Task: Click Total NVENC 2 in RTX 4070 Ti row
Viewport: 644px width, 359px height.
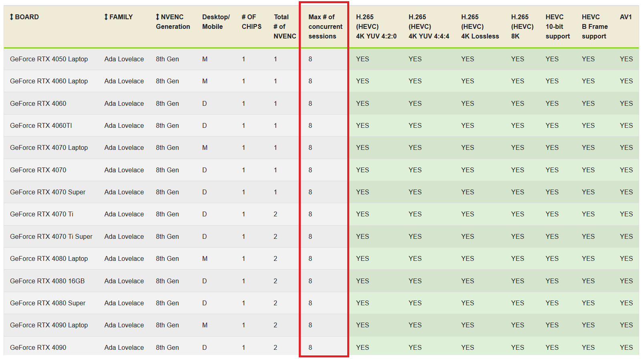Action: pos(275,214)
